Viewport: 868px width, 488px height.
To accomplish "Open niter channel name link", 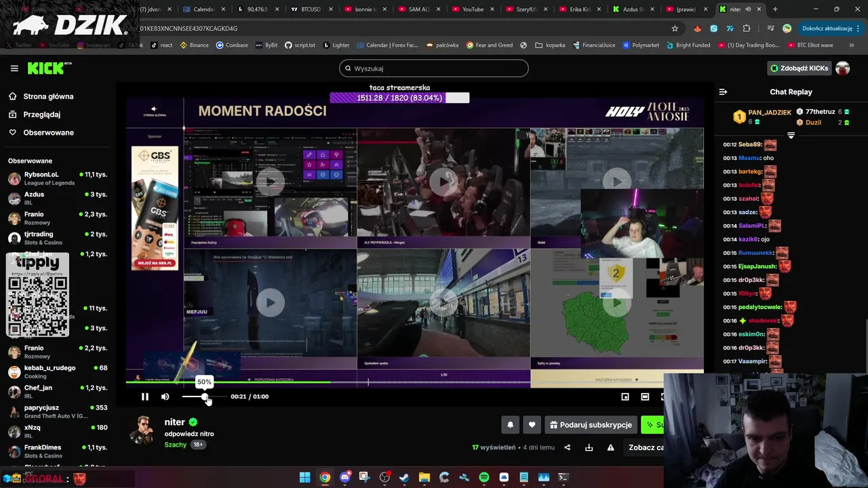I will tap(174, 422).
